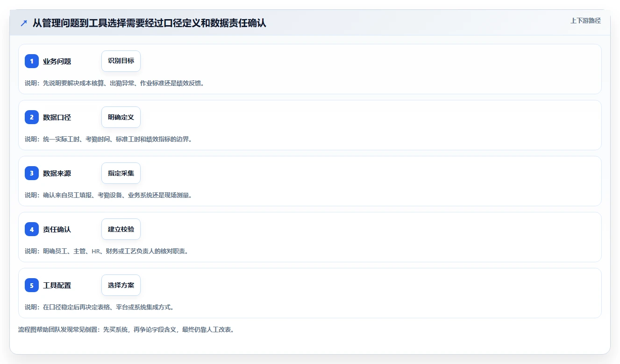
Task: Click the header title 从管理问题到工具选择
Action: pos(150,23)
